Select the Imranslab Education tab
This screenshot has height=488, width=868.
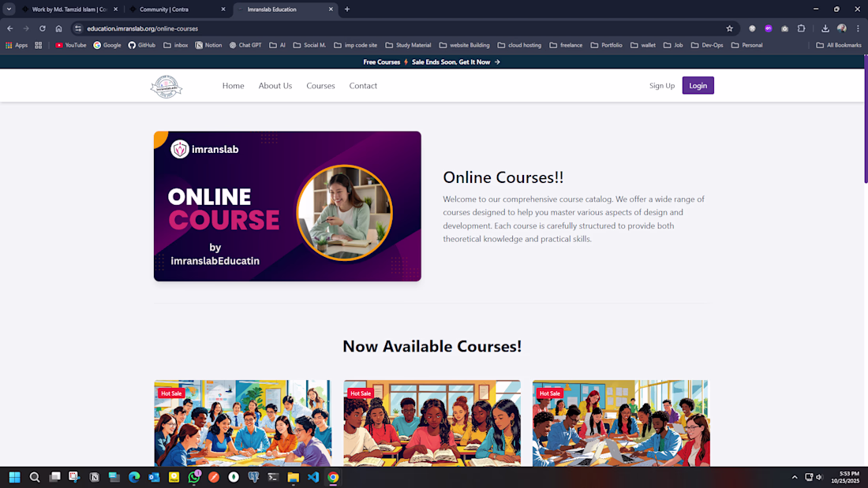click(286, 9)
